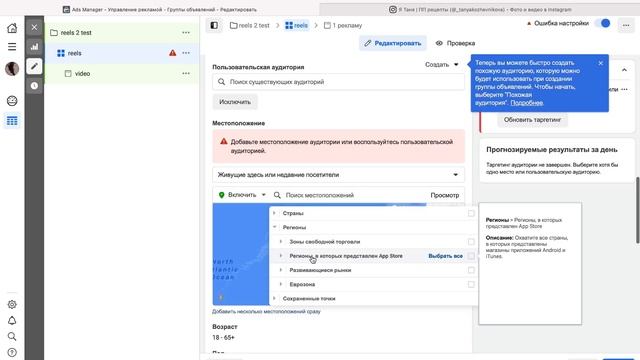640x360 pixels.
Task: Switch to the Instagram browser tab
Action: (x=480, y=9)
